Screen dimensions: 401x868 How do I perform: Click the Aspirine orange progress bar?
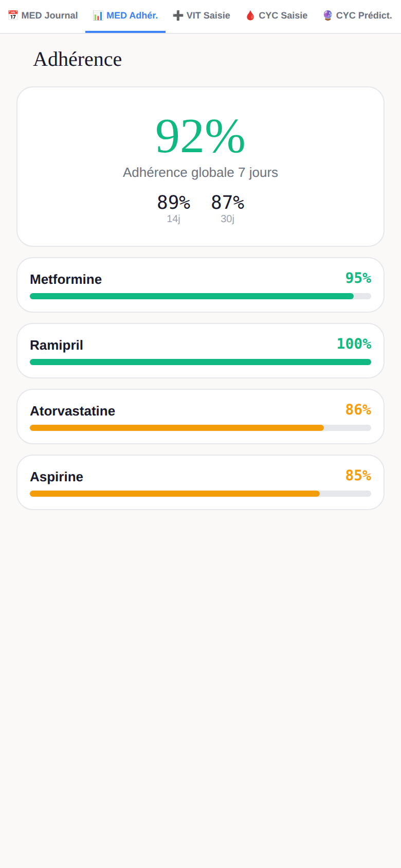coord(200,494)
